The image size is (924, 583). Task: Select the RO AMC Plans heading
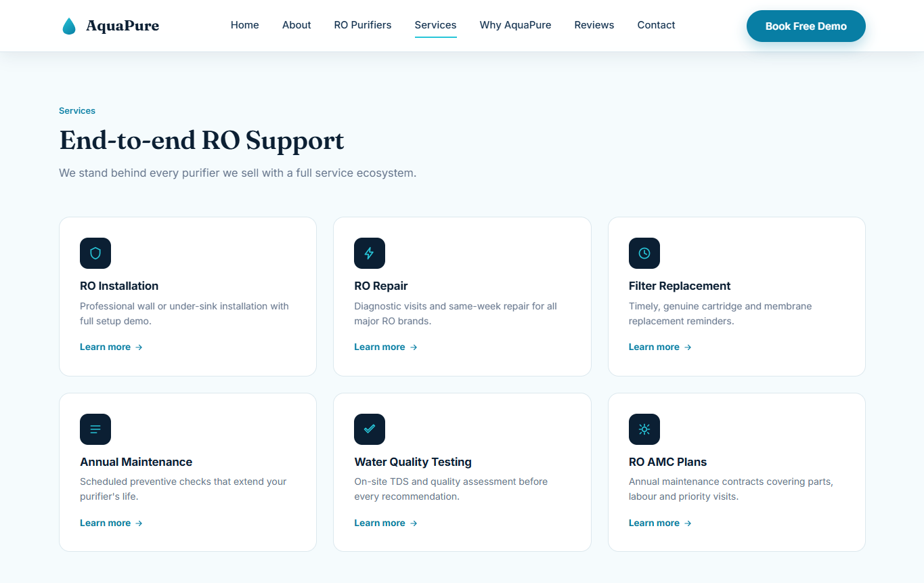667,462
